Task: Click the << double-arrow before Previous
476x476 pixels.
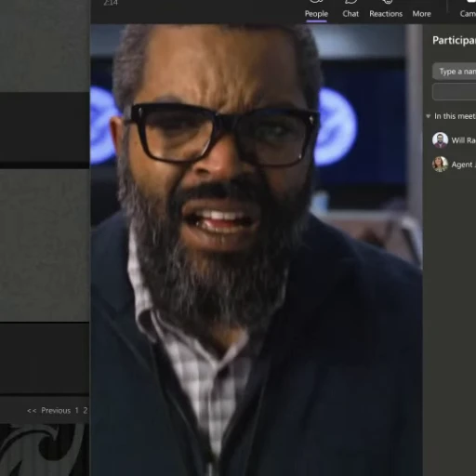Action: point(32,411)
